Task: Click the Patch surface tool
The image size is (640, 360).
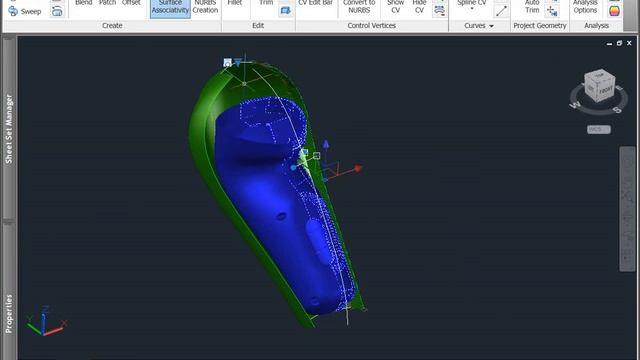Action: [107, 3]
